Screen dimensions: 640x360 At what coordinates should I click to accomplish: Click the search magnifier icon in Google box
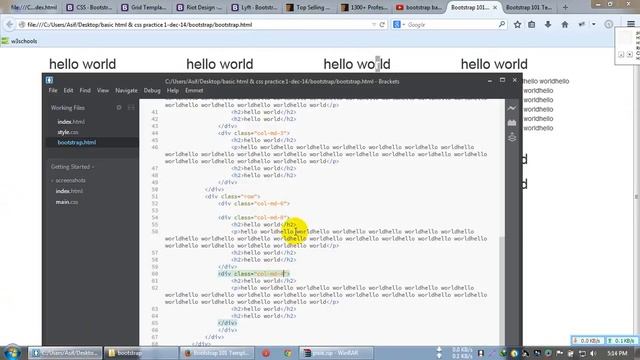[x=502, y=24]
